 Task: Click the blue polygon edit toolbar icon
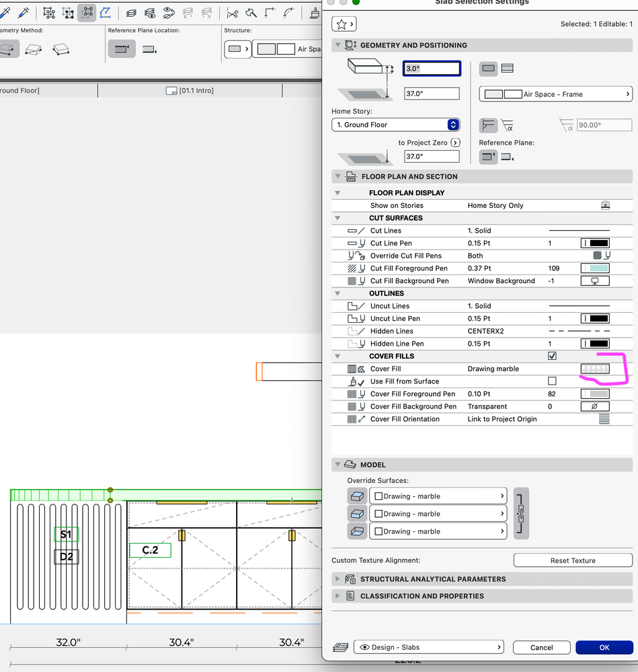pyautogui.click(x=106, y=13)
